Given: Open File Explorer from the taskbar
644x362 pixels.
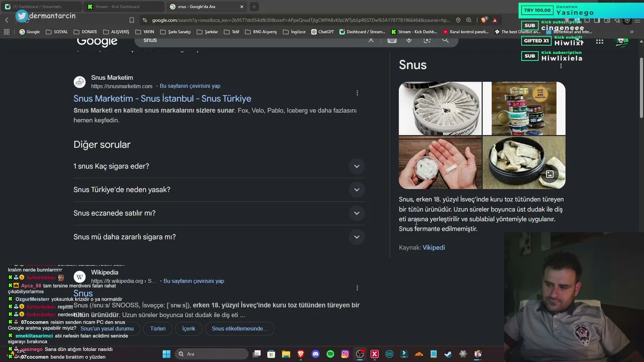Looking at the screenshot, I should coord(286,354).
